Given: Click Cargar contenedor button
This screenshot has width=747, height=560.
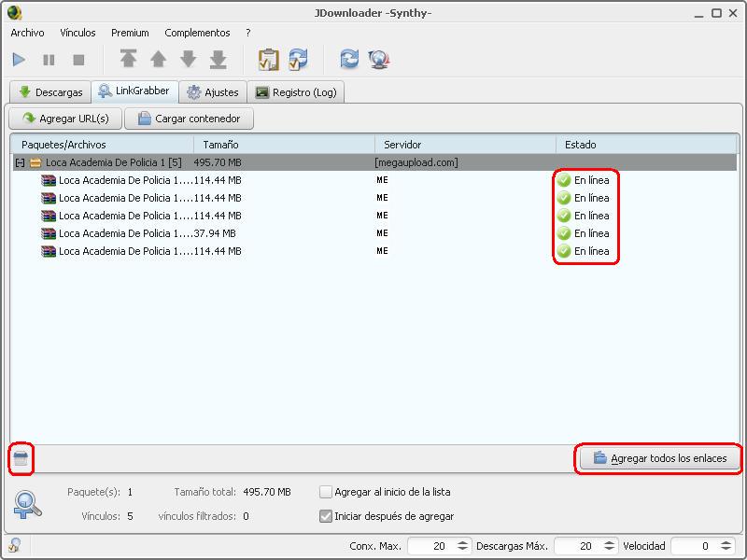Looking at the screenshot, I should 190,119.
